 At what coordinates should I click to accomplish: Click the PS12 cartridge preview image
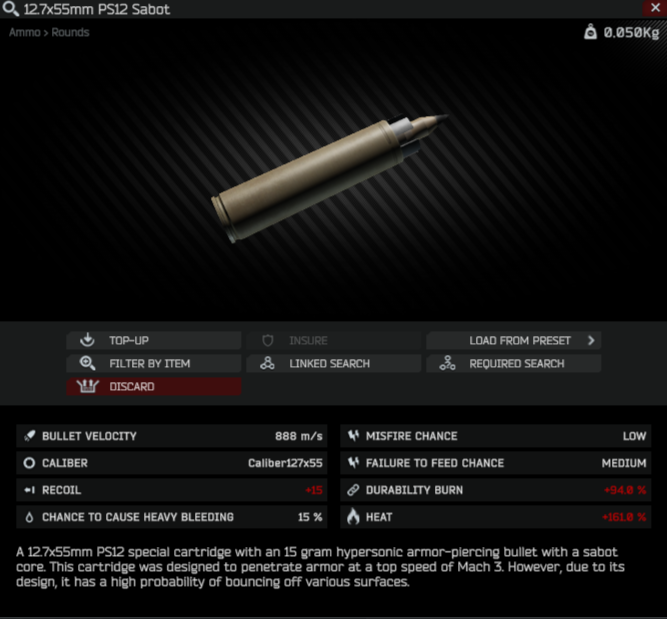pos(330,179)
